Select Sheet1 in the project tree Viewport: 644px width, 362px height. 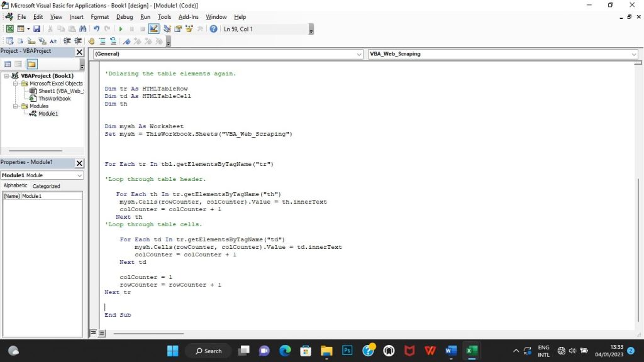57,90
